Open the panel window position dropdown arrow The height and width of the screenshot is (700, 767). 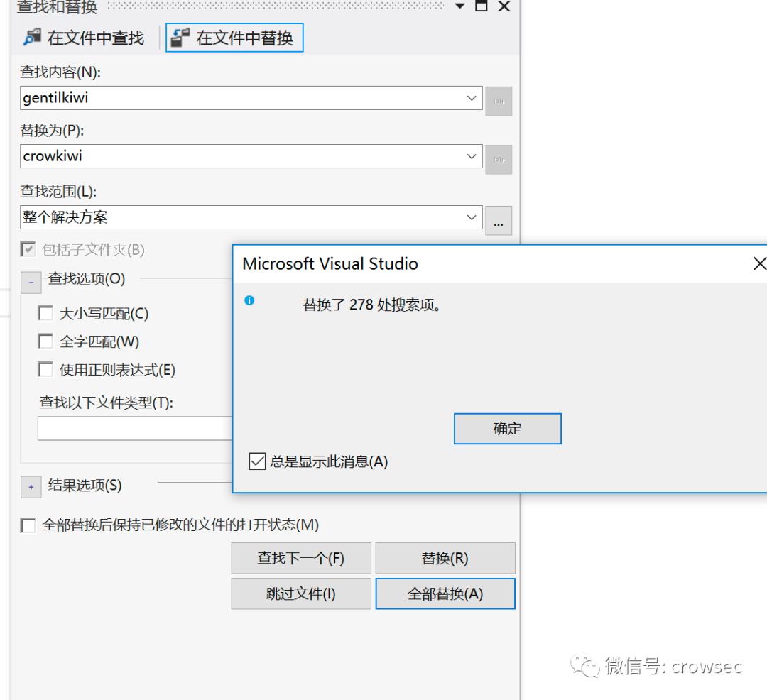click(459, 6)
